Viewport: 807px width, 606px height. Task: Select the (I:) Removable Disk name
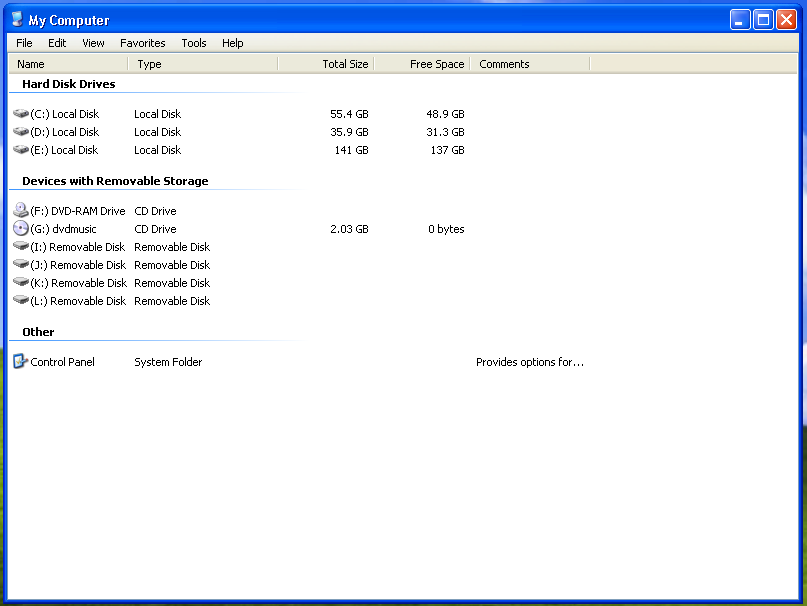pyautogui.click(x=78, y=247)
